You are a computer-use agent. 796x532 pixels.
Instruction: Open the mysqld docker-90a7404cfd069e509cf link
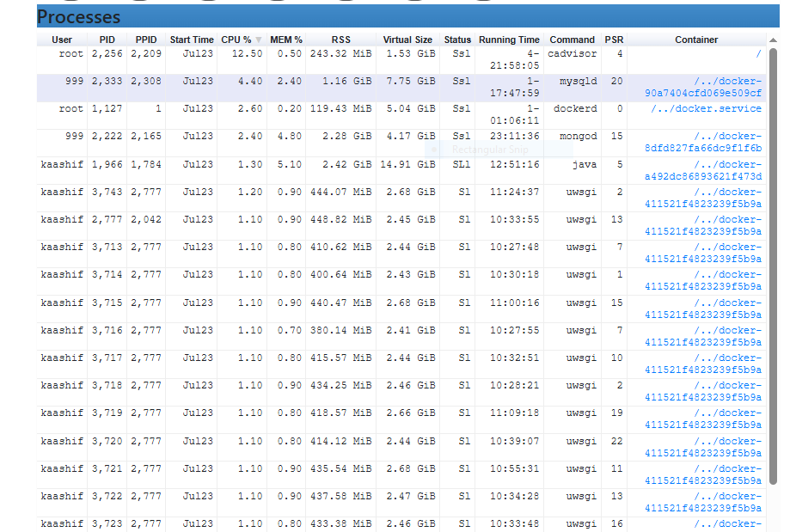(703, 87)
